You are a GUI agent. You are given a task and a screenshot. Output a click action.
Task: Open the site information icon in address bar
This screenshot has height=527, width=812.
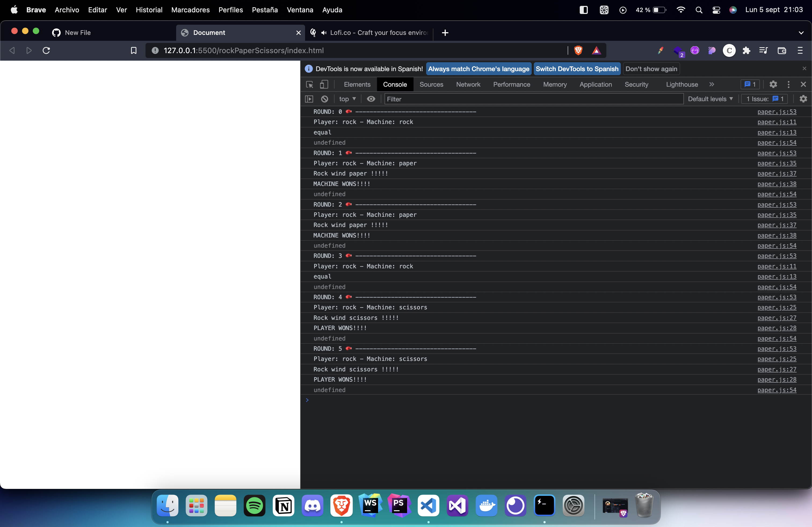[x=155, y=51]
